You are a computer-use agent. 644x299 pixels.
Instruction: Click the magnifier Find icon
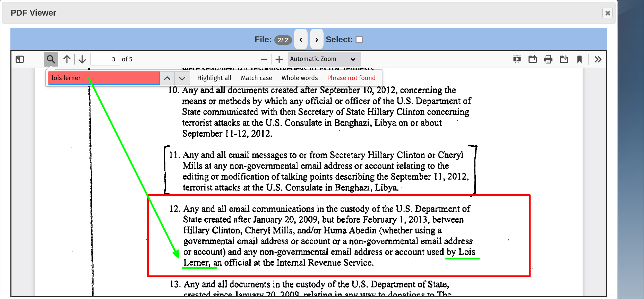(51, 59)
